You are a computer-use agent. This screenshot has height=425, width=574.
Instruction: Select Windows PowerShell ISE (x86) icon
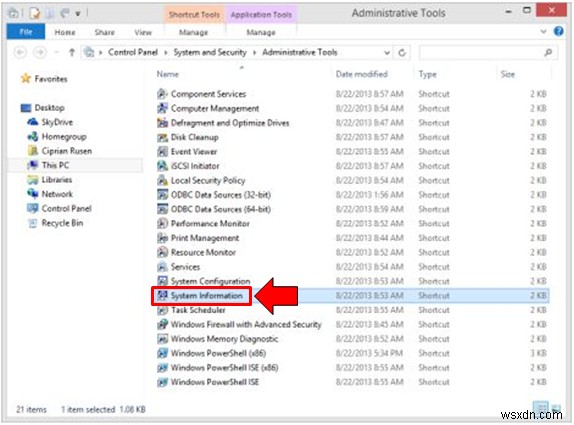coord(162,368)
